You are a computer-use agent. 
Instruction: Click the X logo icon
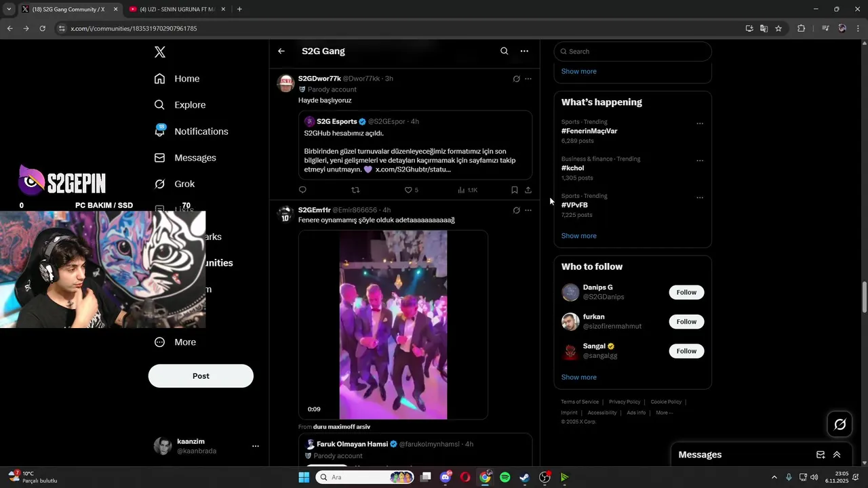[x=160, y=52]
